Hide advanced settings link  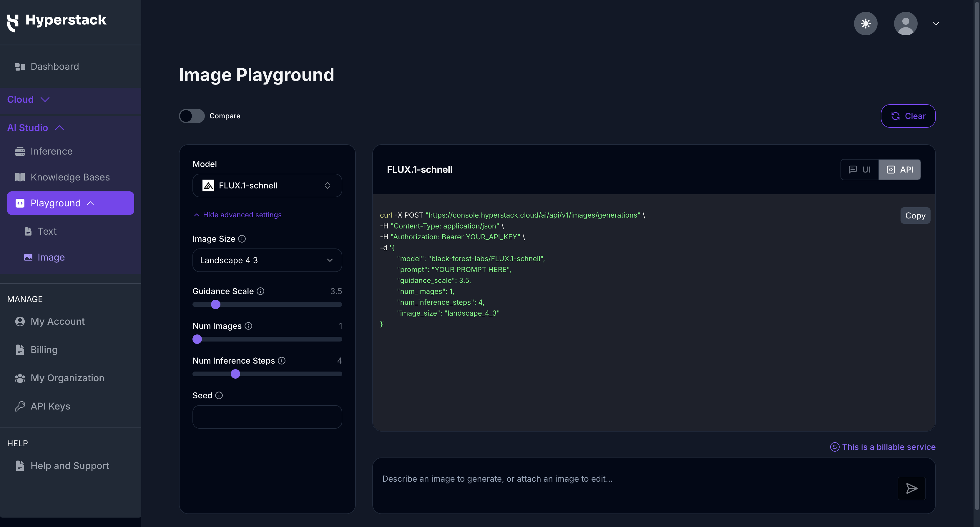click(238, 215)
